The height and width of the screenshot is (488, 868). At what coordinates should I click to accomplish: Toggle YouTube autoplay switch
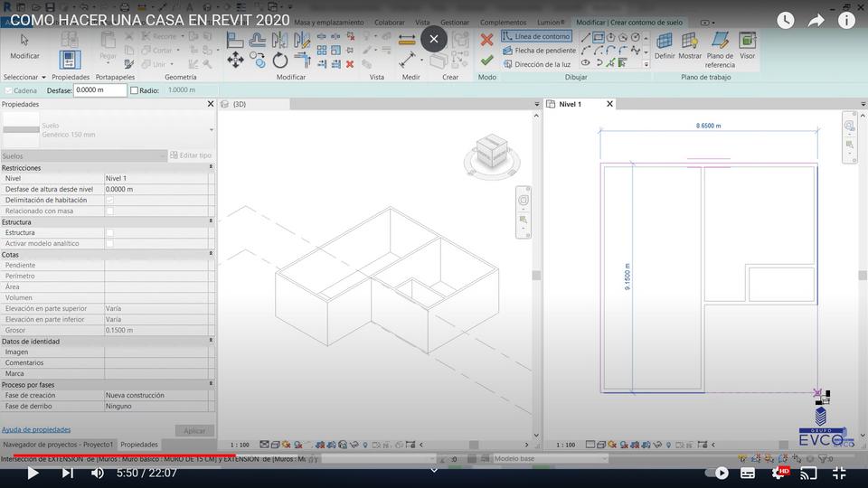click(717, 473)
